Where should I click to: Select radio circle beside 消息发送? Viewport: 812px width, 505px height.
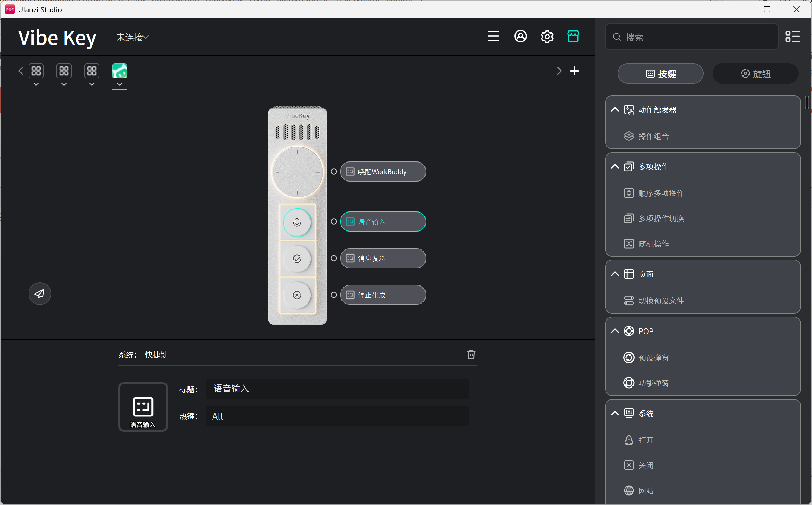[333, 258]
